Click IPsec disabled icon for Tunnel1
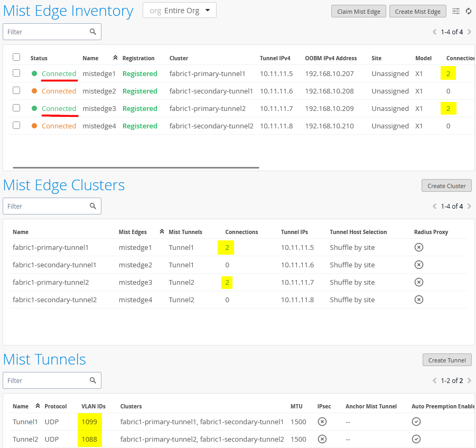Viewport: 476px width, 448px height. click(x=322, y=422)
